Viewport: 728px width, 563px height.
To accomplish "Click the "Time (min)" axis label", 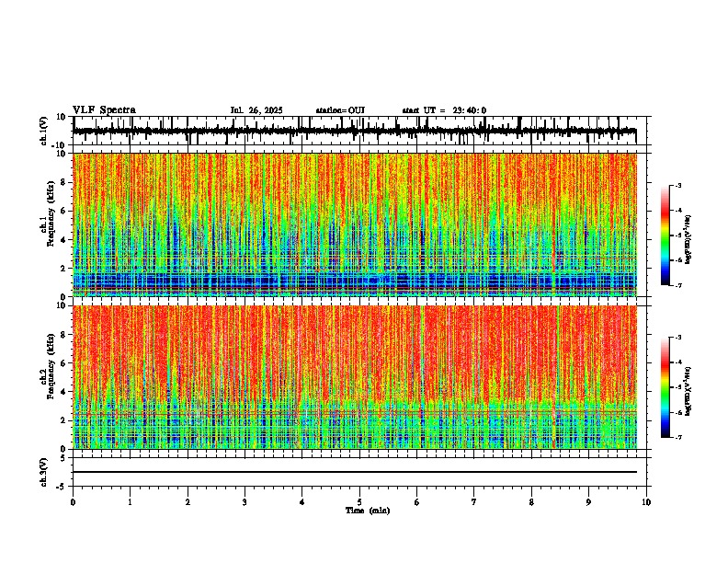I will coord(368,511).
